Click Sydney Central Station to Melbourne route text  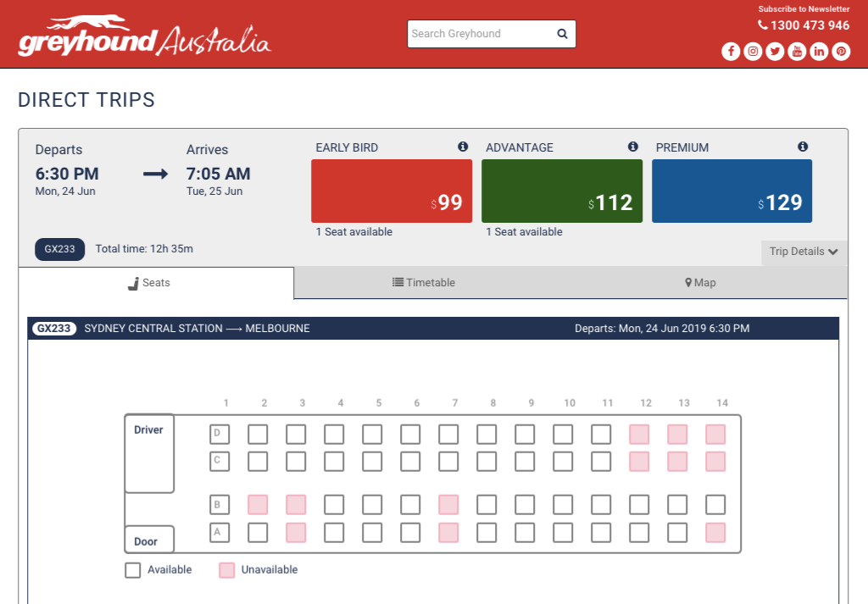(x=197, y=329)
